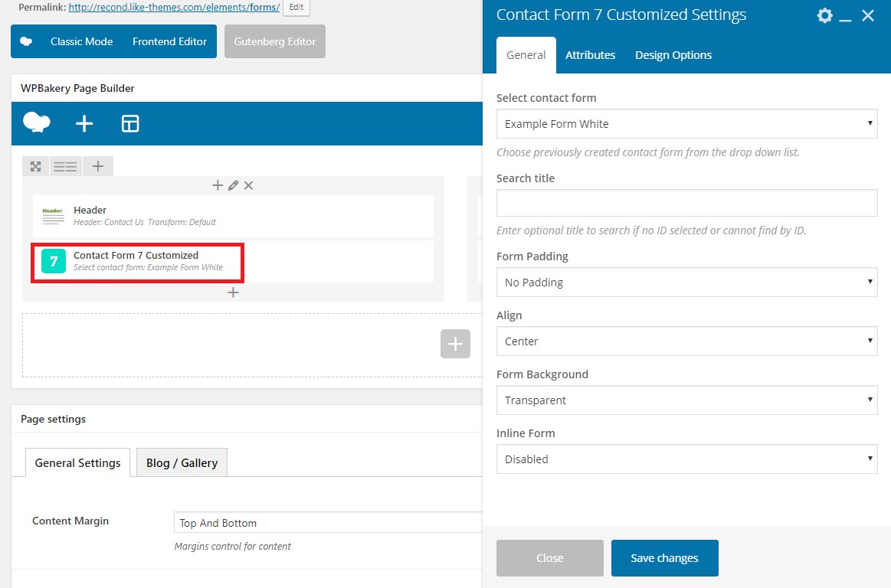The width and height of the screenshot is (891, 588).
Task: Click the Header element thumbnail icon
Action: (x=53, y=217)
